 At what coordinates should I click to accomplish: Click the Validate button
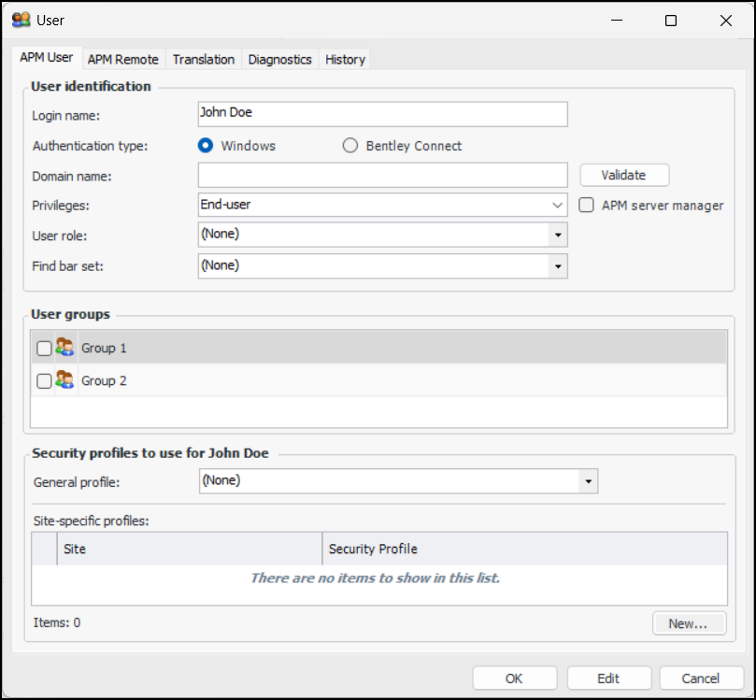pyautogui.click(x=623, y=175)
